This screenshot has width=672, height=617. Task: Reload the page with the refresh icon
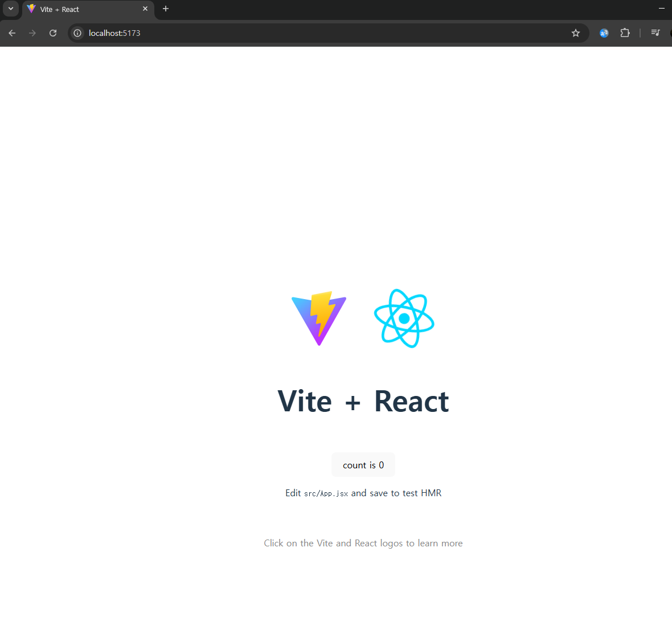click(53, 33)
